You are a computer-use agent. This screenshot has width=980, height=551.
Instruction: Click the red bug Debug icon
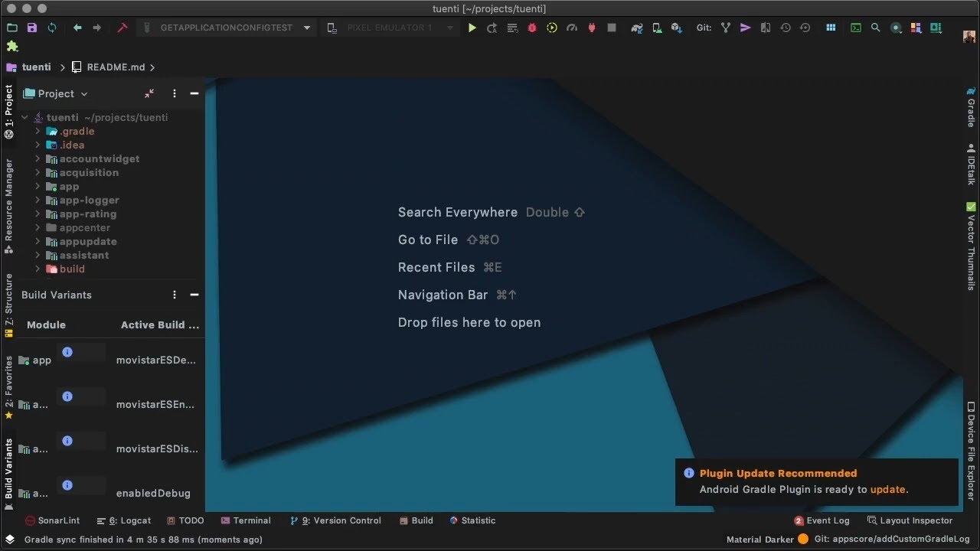pos(532,28)
